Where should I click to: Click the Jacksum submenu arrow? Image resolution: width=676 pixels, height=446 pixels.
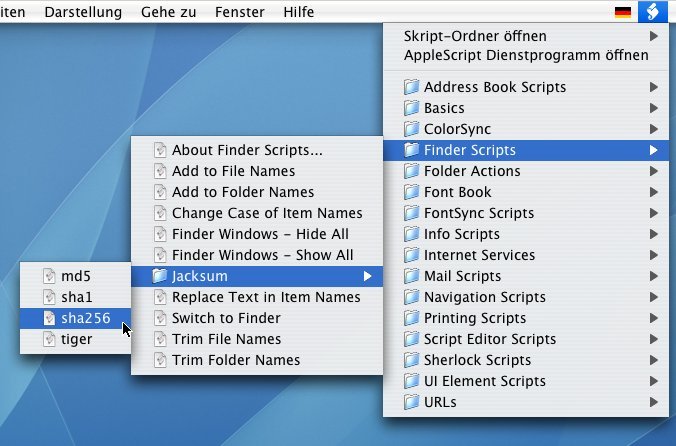point(367,276)
